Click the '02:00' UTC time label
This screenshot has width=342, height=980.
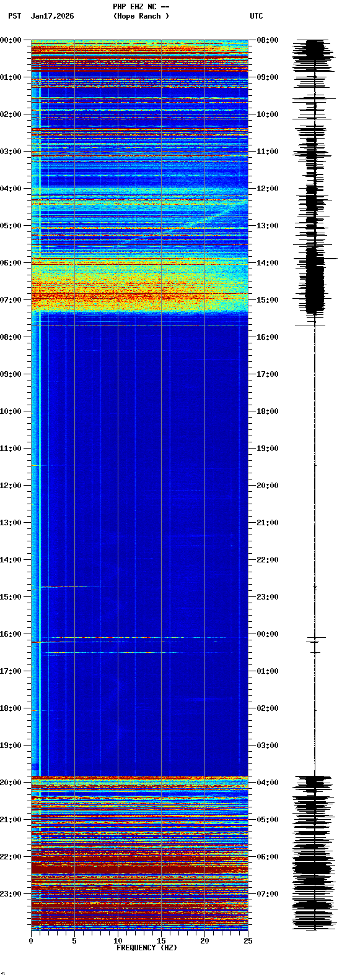[268, 708]
